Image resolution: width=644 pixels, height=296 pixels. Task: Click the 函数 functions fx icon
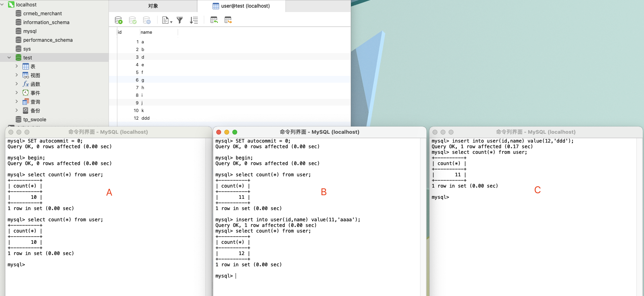[x=26, y=84]
